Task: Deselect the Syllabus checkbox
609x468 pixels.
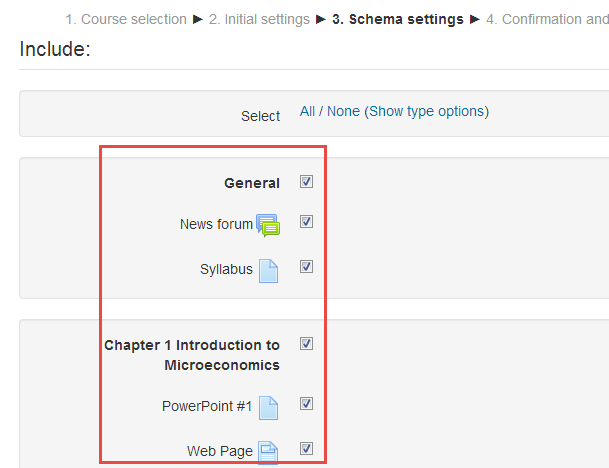Action: [307, 267]
